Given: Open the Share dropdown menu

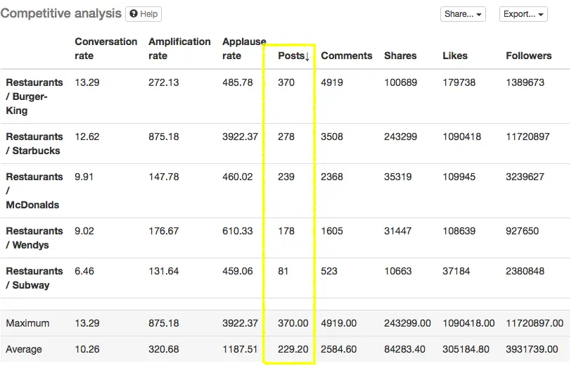Looking at the screenshot, I should [x=463, y=14].
